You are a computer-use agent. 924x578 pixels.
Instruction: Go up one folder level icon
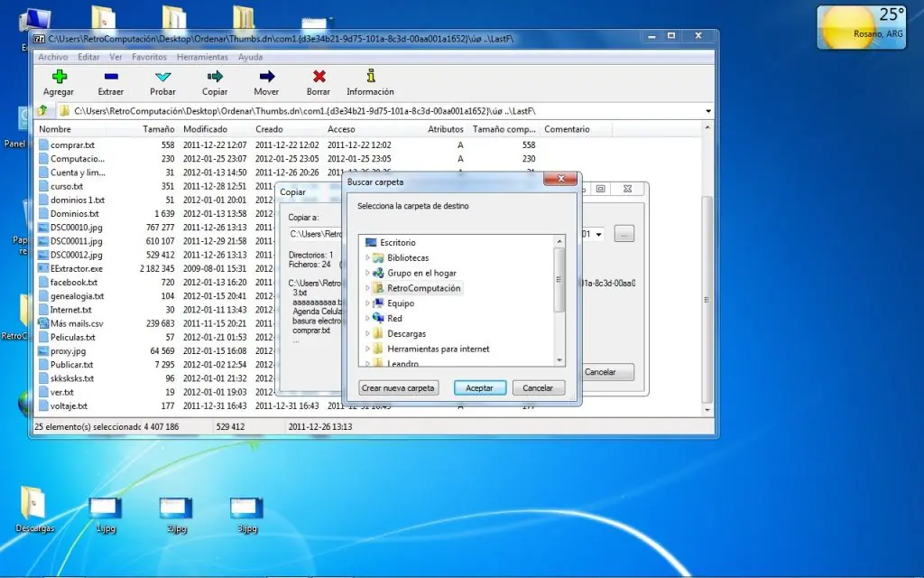(x=42, y=110)
